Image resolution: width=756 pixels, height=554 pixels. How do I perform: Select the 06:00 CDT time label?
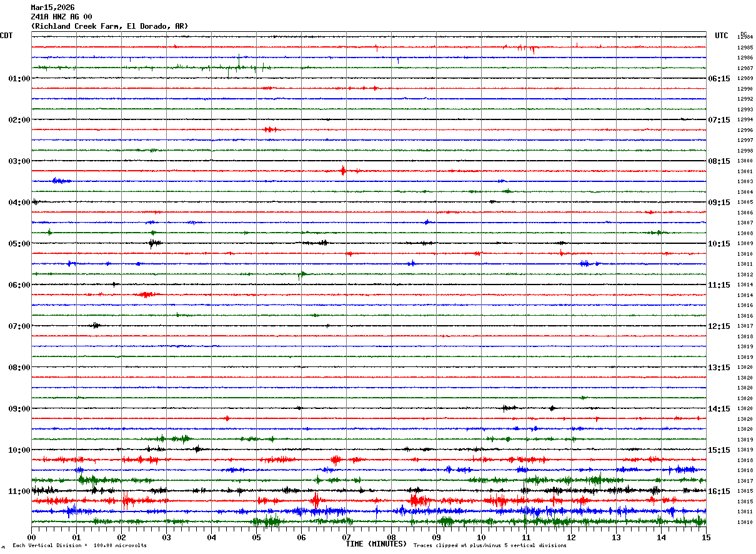tap(19, 285)
